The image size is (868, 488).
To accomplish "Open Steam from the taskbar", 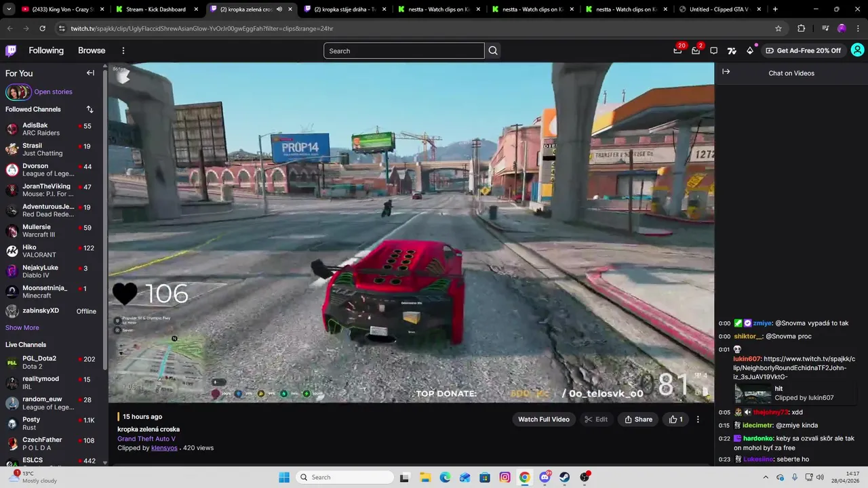I will [x=564, y=477].
